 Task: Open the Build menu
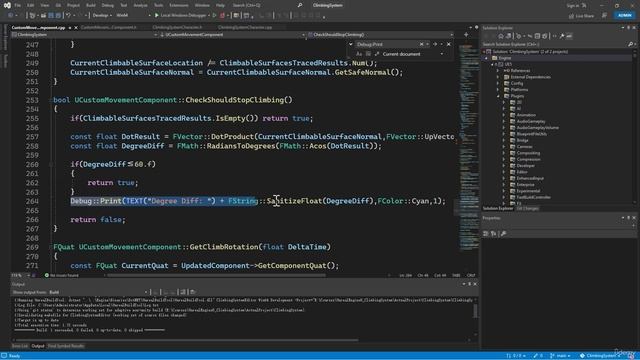pyautogui.click(x=91, y=5)
